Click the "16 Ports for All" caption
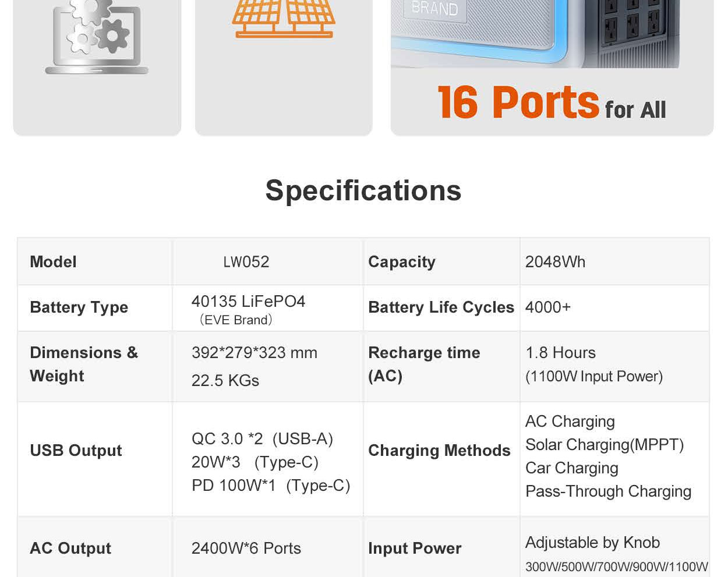Screen dimensions: 728x577 pyautogui.click(x=551, y=104)
